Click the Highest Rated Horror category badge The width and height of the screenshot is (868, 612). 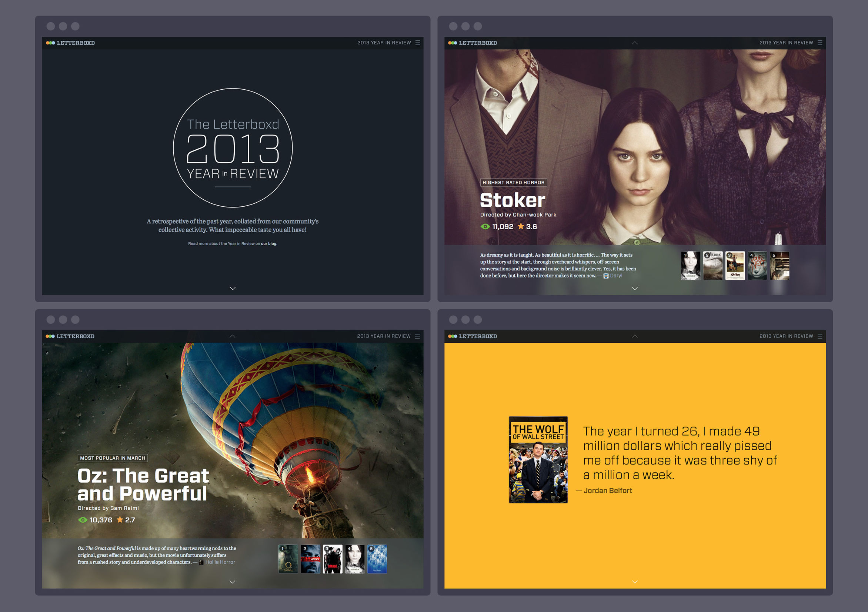pos(513,182)
